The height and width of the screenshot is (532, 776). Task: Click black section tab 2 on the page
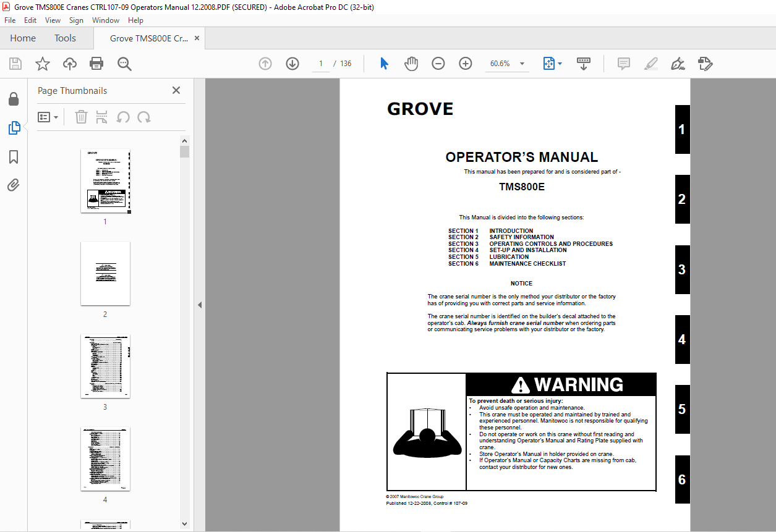tap(682, 200)
